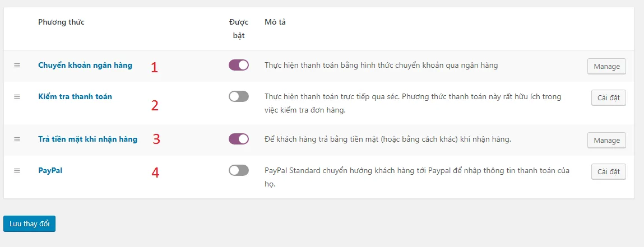
Task: Click drag handle icon beside PayPal
Action: click(x=17, y=171)
